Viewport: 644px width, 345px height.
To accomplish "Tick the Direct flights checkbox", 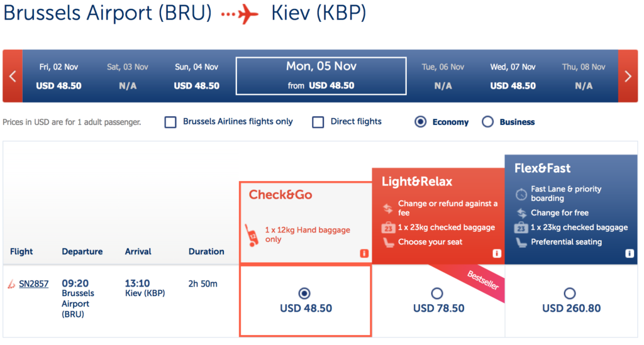I will (318, 122).
